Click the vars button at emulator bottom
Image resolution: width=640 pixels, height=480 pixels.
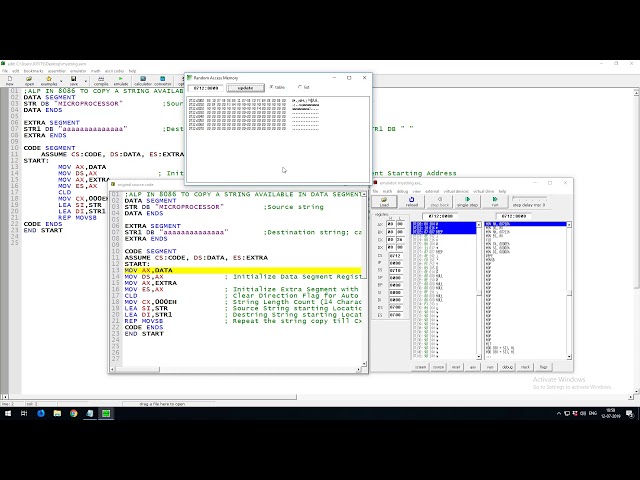tap(490, 367)
